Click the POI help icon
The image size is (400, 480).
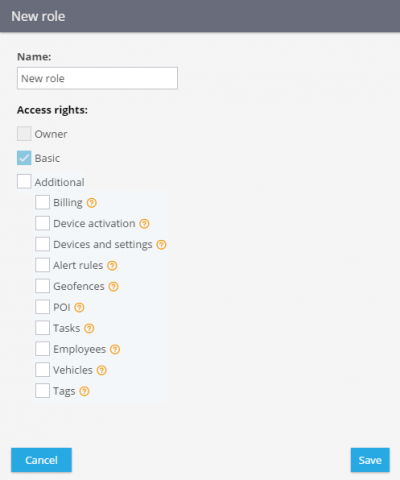79,307
